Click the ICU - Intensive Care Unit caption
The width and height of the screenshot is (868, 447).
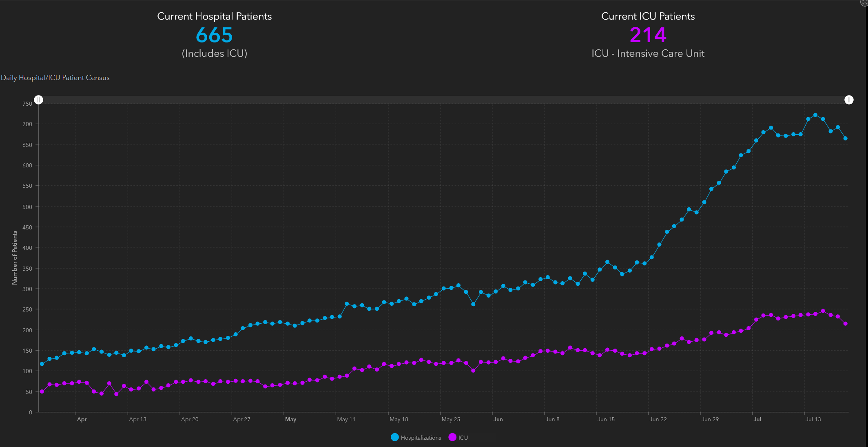pos(648,53)
